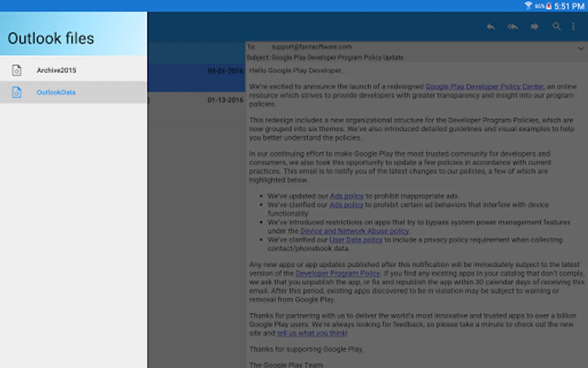The height and width of the screenshot is (368, 588).
Task: Open the Google Play Developer Policy Center link
Action: click(x=484, y=87)
